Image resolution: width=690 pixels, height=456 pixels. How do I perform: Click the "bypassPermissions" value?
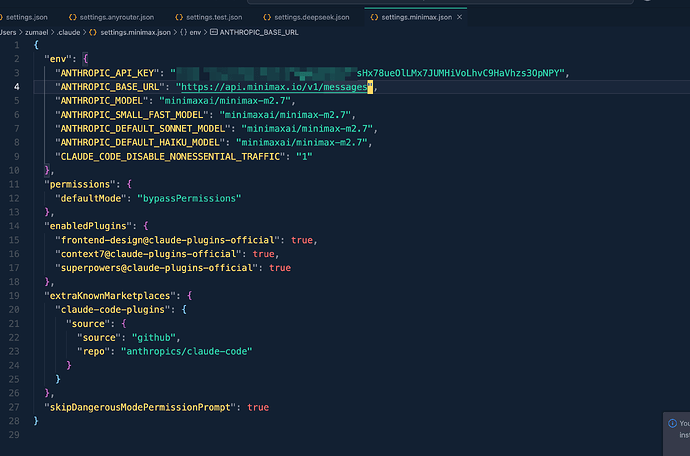(189, 199)
